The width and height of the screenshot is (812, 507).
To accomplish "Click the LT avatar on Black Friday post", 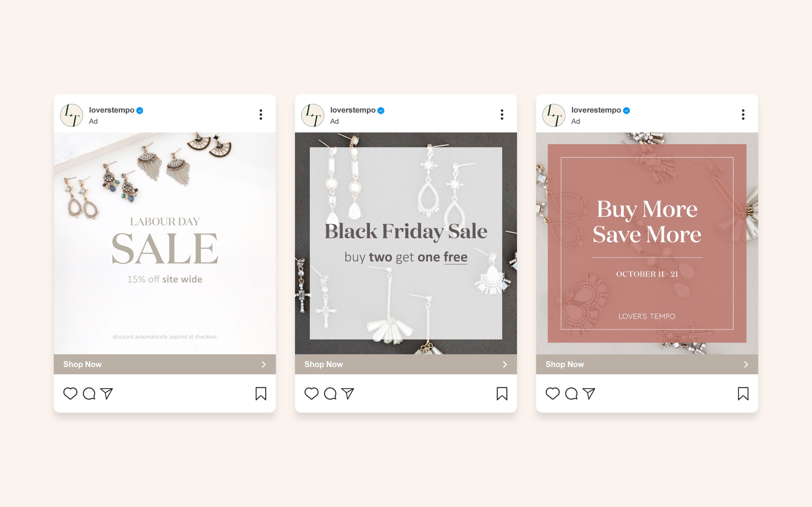I will click(x=313, y=115).
